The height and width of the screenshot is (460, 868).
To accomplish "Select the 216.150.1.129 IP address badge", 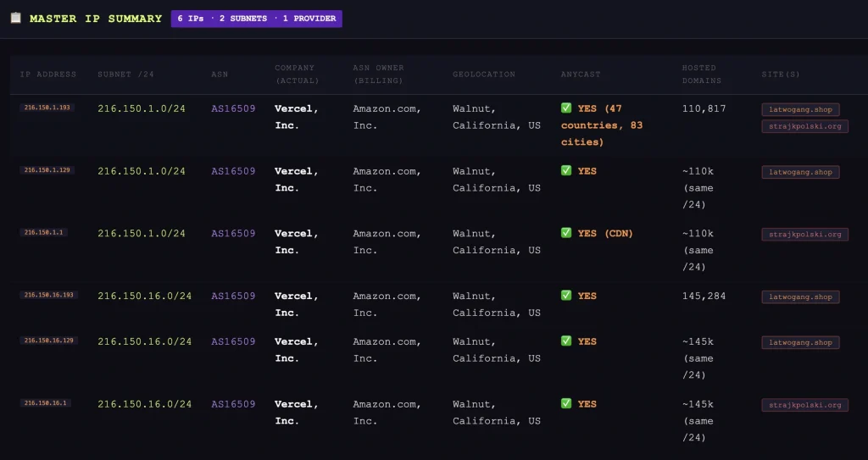I will tap(47, 170).
